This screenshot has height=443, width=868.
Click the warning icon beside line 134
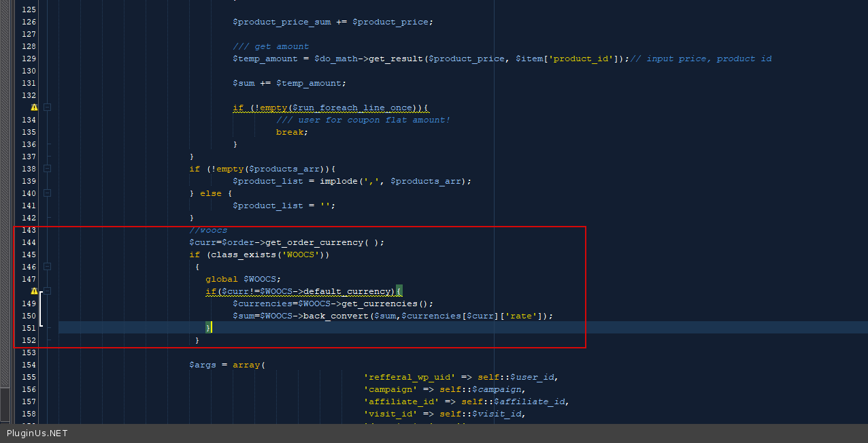pos(34,108)
